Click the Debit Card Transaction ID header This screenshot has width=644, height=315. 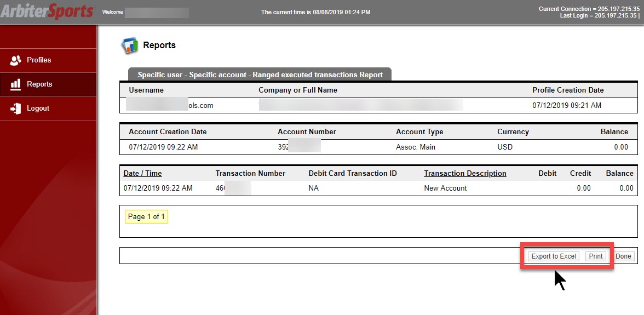(x=353, y=173)
